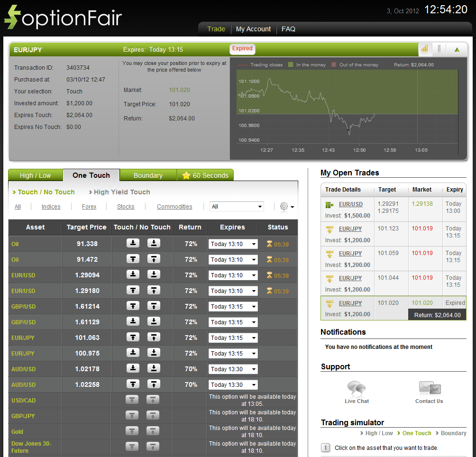The image size is (476, 457).
Task: Toggle No Touch for AUD/USD at 1.02258
Action: coord(152,384)
